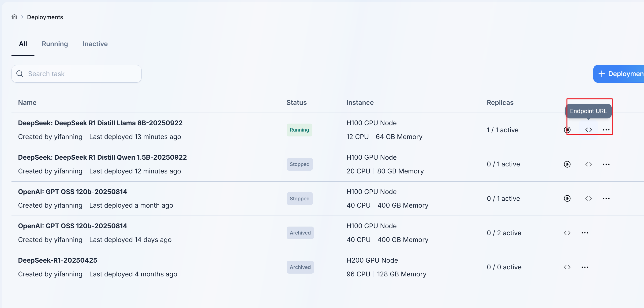Click endpoint icon for DeepSeek-R1-20250425

(567, 267)
